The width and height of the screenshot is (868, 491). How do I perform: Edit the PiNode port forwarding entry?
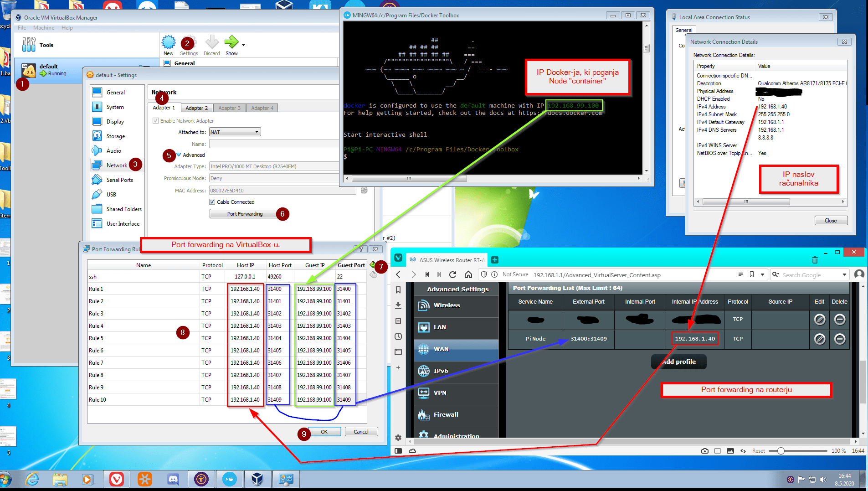click(819, 339)
